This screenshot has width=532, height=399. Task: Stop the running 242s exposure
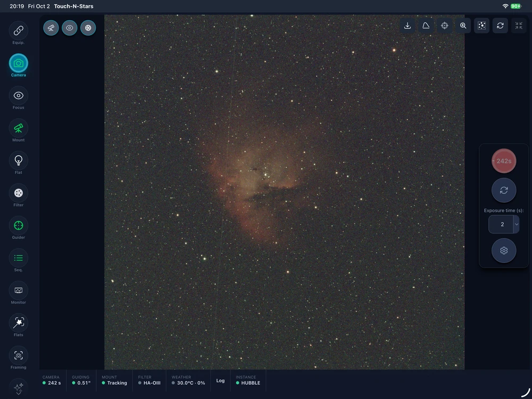coord(504,161)
